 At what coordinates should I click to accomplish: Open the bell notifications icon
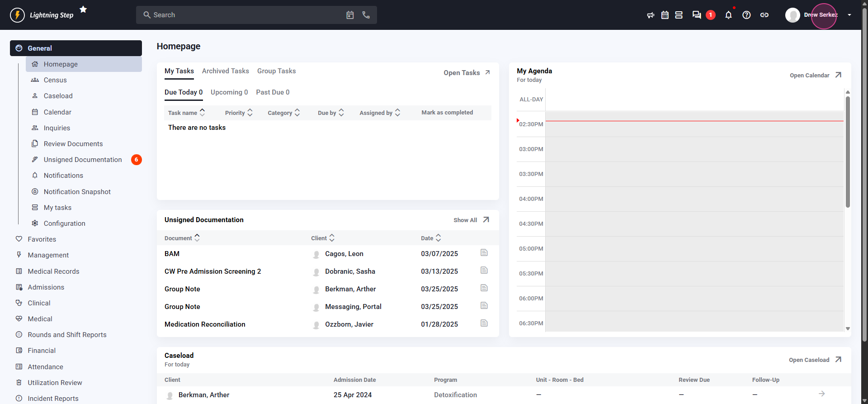pos(728,15)
